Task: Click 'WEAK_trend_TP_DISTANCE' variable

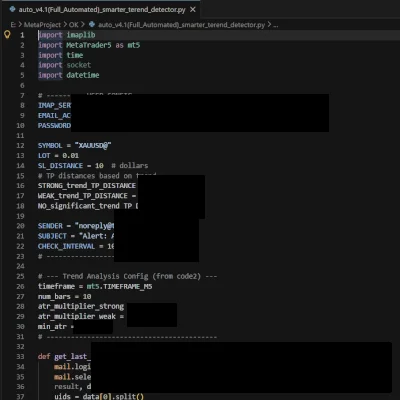Action: 83,196
